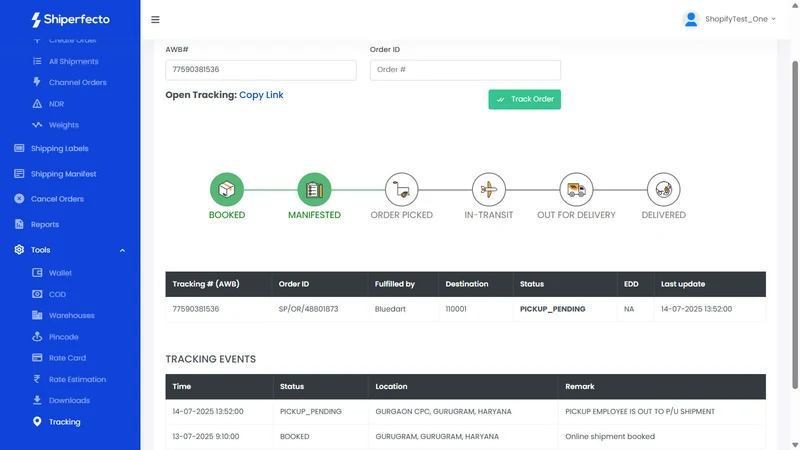Click the user avatar icon
Image resolution: width=800 pixels, height=450 pixels.
691,19
